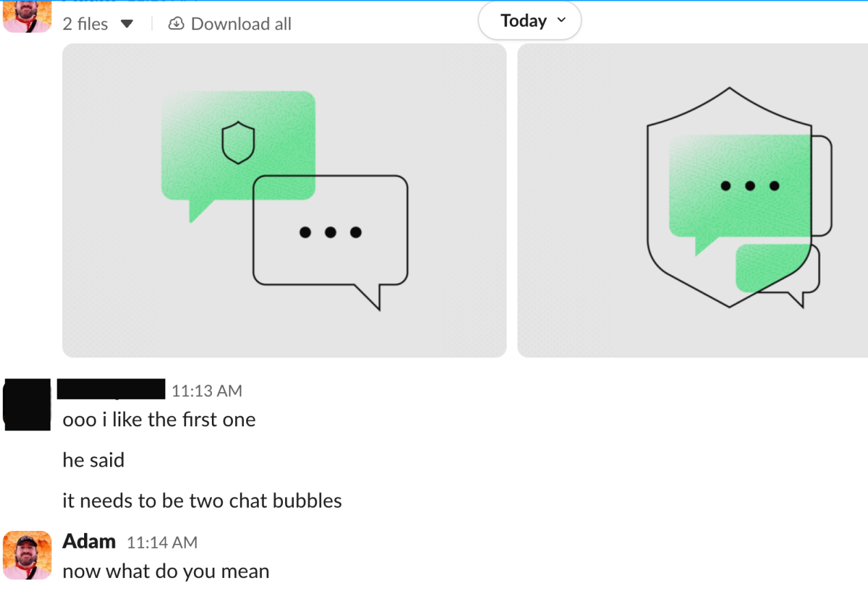Select the "he said" message

(94, 460)
